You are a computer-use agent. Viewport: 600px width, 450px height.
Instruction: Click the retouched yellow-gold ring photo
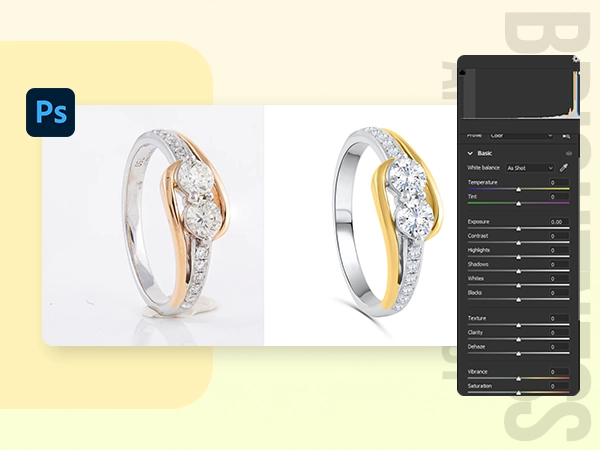(x=360, y=225)
